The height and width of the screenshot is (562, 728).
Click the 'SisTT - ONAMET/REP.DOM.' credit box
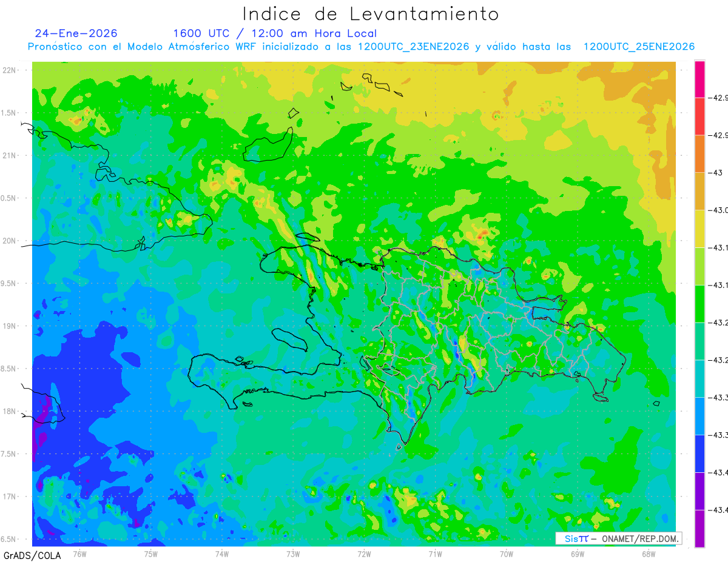[x=618, y=538]
